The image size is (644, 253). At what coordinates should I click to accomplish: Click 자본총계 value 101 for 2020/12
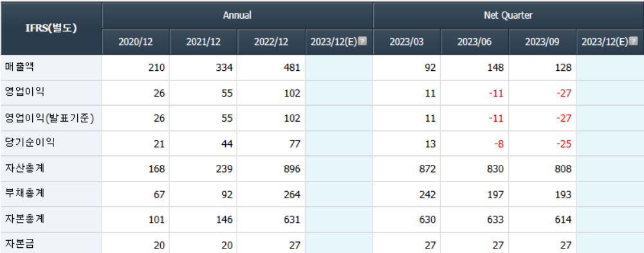coord(157,220)
